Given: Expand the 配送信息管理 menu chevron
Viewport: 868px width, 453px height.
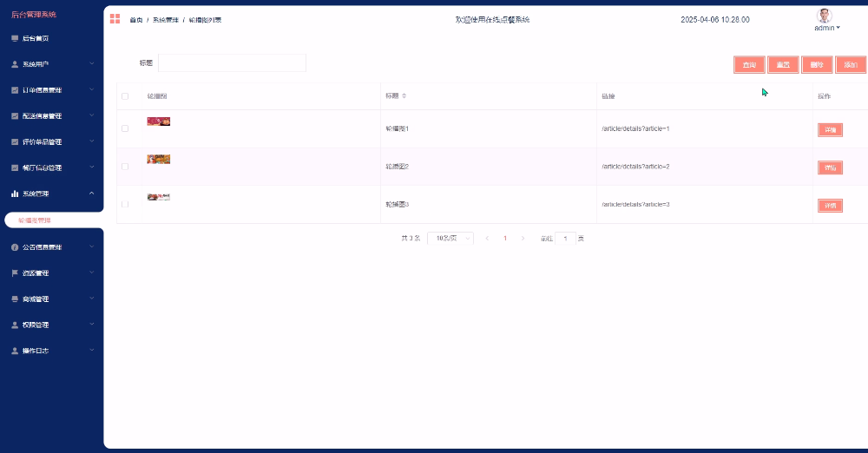Looking at the screenshot, I should (92, 115).
